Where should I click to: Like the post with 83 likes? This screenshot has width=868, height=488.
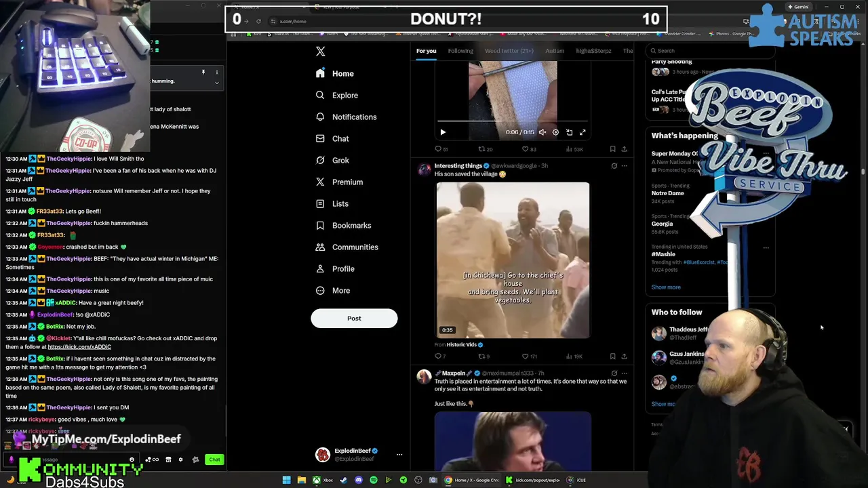(x=529, y=149)
